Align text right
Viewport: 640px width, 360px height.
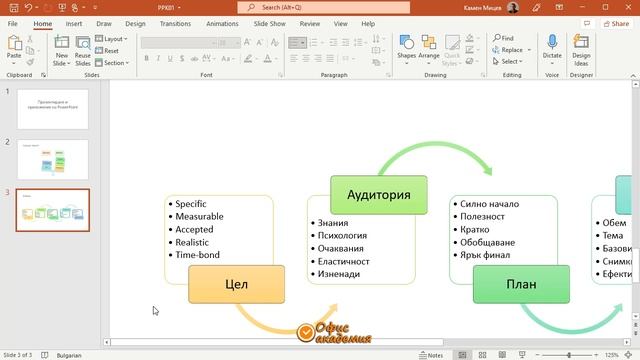[x=318, y=59]
